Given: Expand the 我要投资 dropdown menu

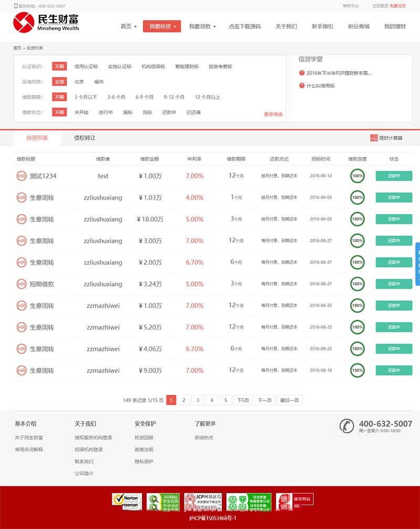Looking at the screenshot, I should pyautogui.click(x=162, y=26).
